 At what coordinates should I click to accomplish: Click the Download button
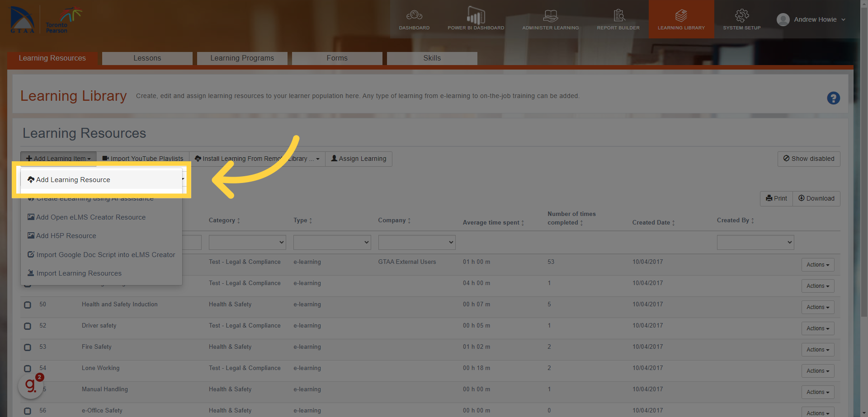pos(816,198)
